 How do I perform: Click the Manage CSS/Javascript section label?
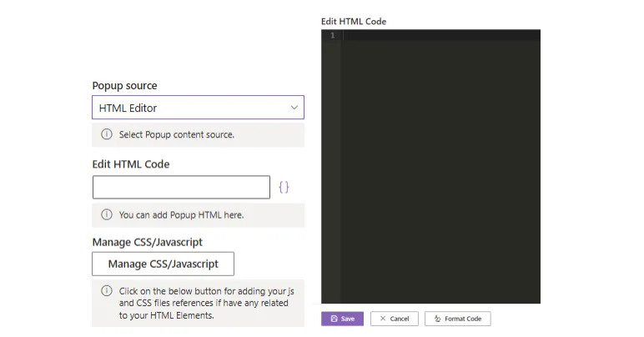(x=147, y=242)
